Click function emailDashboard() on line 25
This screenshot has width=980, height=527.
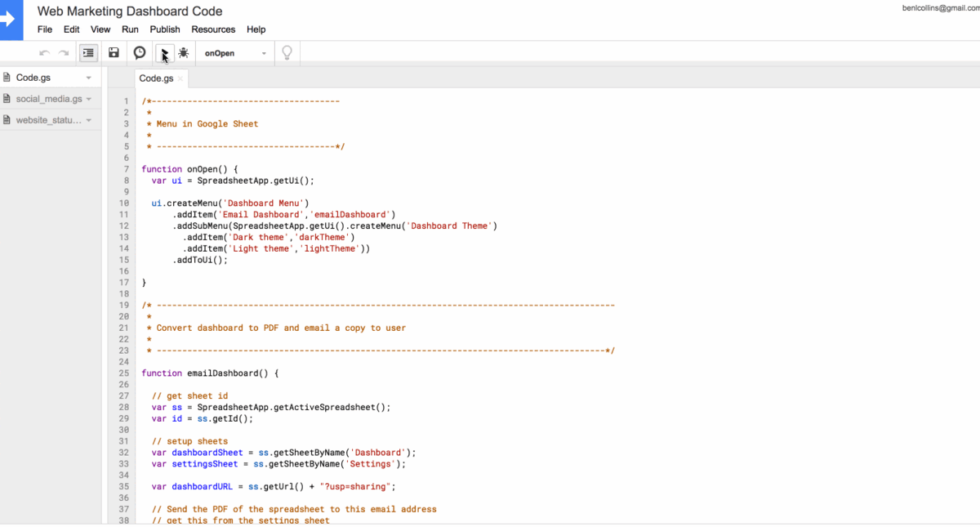pyautogui.click(x=210, y=373)
